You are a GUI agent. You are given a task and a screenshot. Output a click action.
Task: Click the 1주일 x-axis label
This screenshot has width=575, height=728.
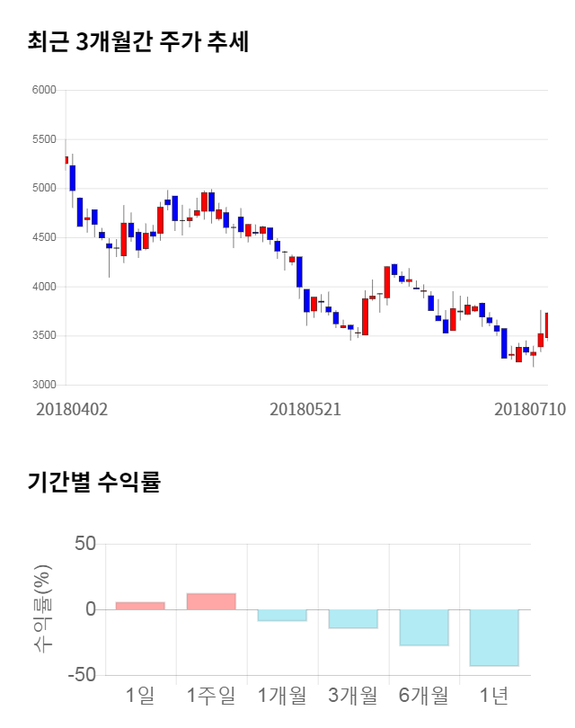click(211, 696)
